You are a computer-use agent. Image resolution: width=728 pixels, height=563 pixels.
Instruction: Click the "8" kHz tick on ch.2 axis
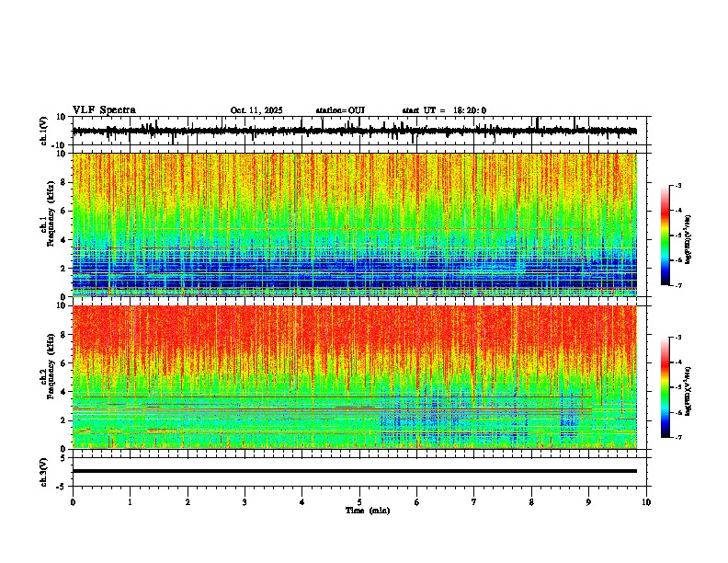[64, 334]
